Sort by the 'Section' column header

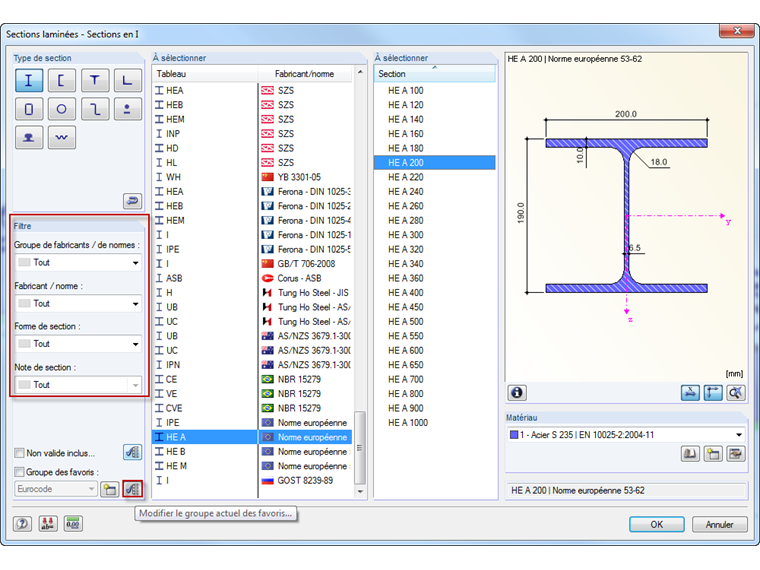[x=435, y=74]
